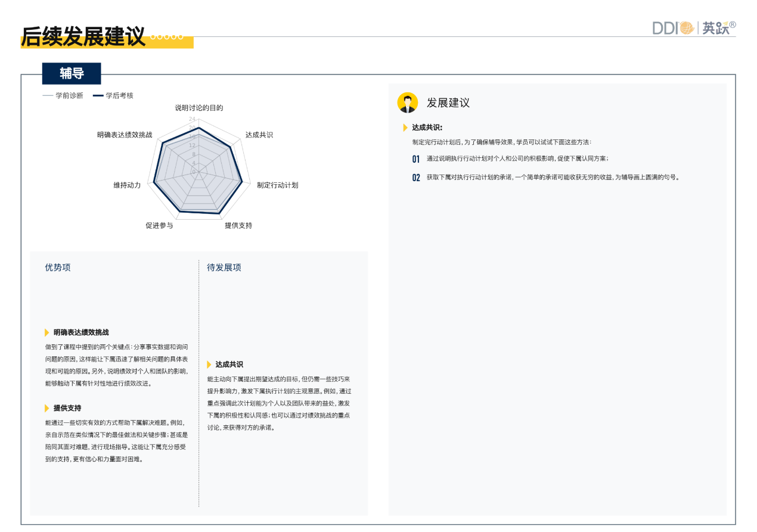Click the radar label 达成共识

(259, 135)
